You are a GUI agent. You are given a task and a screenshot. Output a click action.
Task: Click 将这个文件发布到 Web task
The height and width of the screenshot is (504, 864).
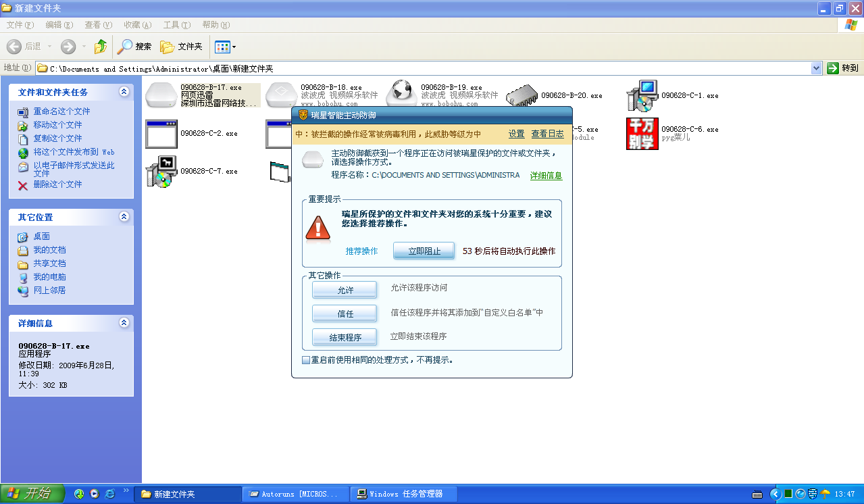click(x=74, y=152)
